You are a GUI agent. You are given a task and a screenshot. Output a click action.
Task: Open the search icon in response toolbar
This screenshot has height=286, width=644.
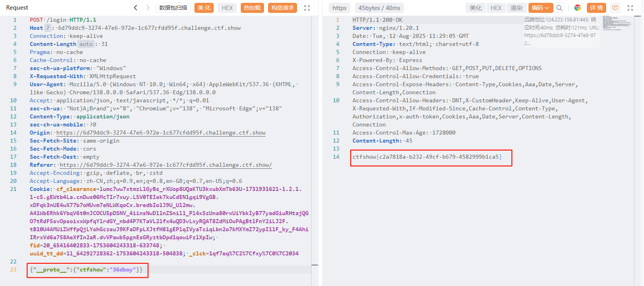pos(559,8)
